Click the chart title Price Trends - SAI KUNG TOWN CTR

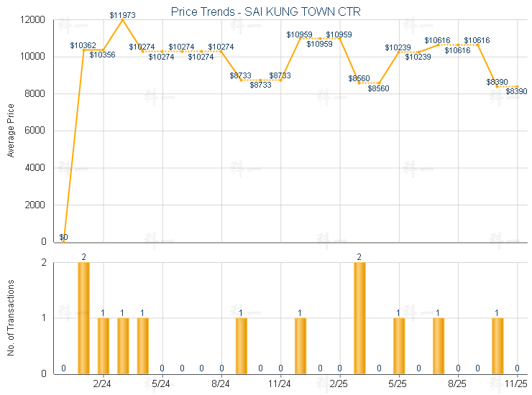266,12
